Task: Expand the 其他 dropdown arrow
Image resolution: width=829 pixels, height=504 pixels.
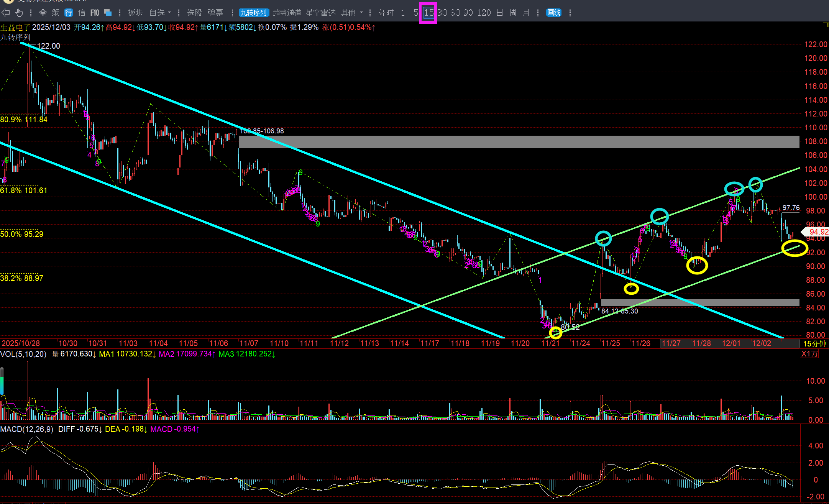Action: point(361,13)
